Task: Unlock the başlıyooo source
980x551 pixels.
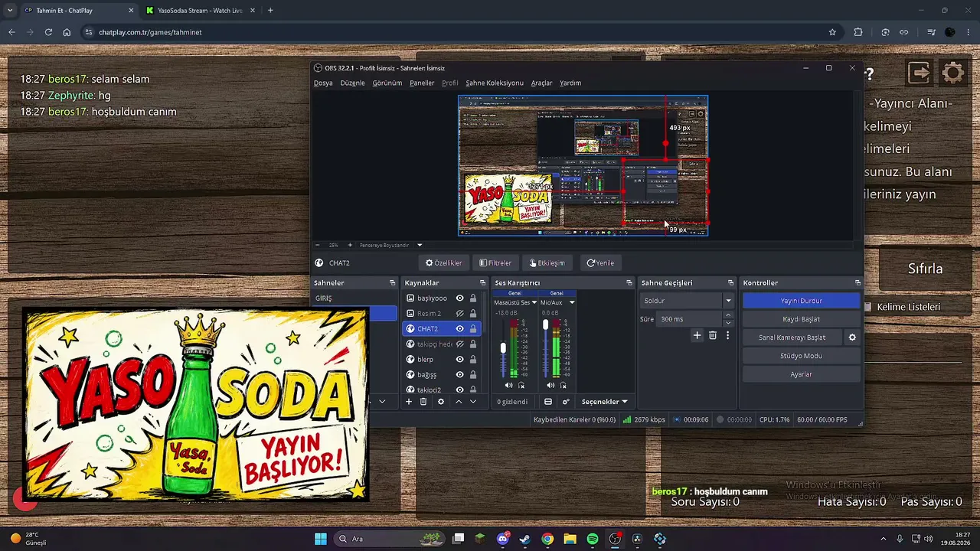Action: point(473,298)
